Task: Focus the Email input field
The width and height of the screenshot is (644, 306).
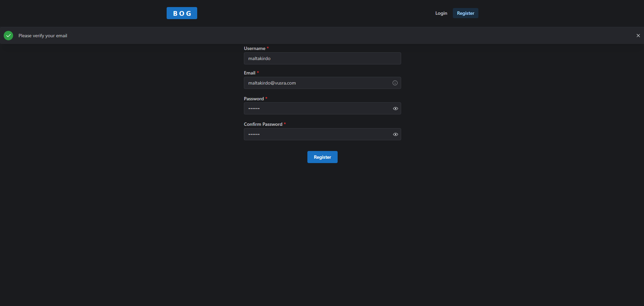Action: click(322, 83)
